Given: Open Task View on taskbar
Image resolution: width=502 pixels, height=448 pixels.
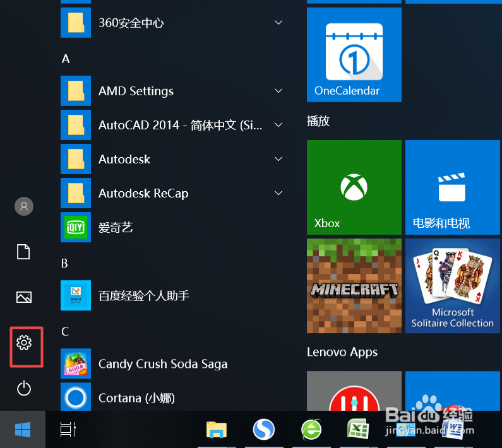Looking at the screenshot, I should (x=68, y=430).
